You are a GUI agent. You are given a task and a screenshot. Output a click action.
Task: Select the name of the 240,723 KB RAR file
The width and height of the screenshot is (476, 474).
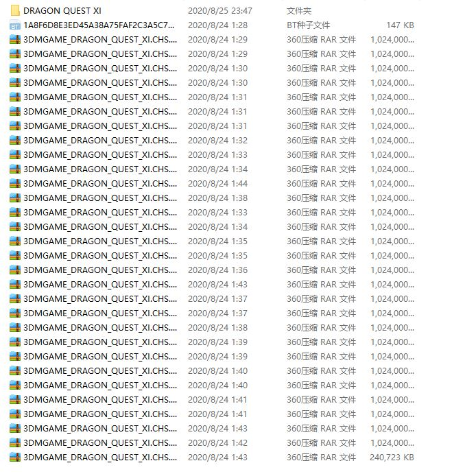[x=99, y=458]
